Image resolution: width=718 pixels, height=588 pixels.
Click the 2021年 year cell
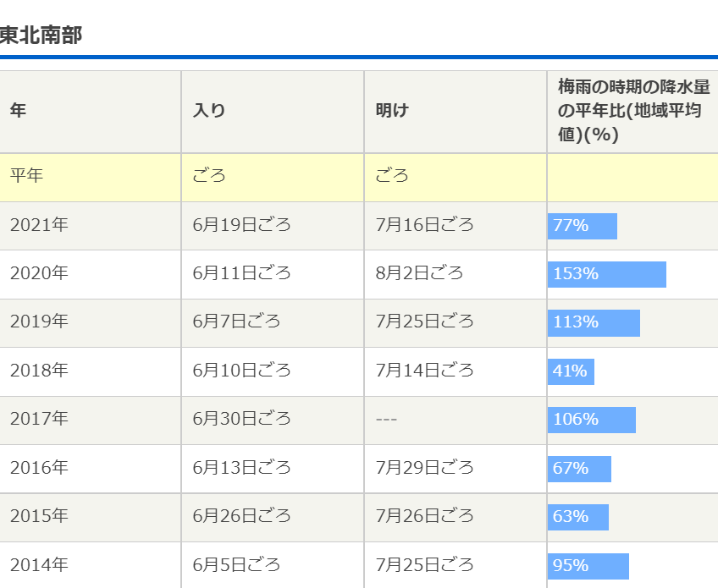click(x=40, y=225)
